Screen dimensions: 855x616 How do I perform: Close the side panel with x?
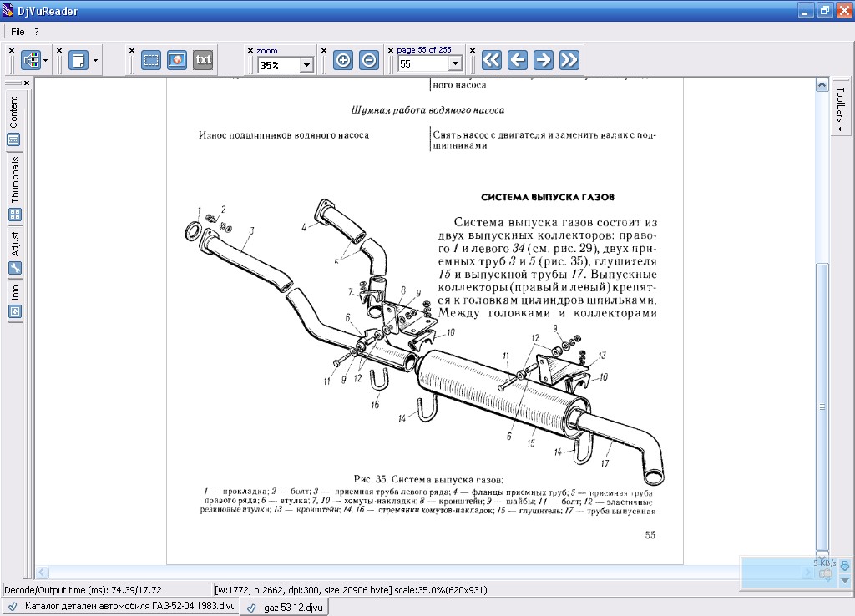(x=26, y=83)
